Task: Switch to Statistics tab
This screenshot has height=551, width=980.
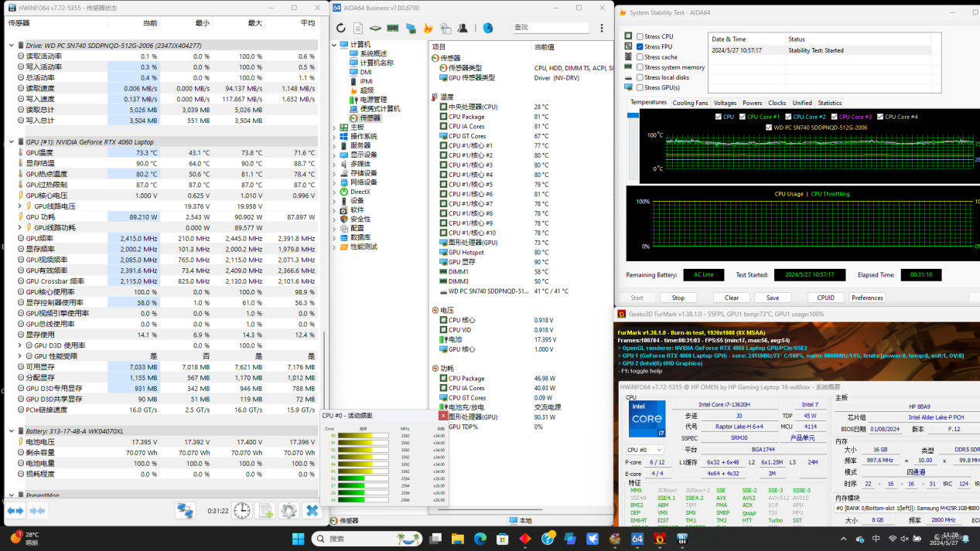Action: (830, 103)
